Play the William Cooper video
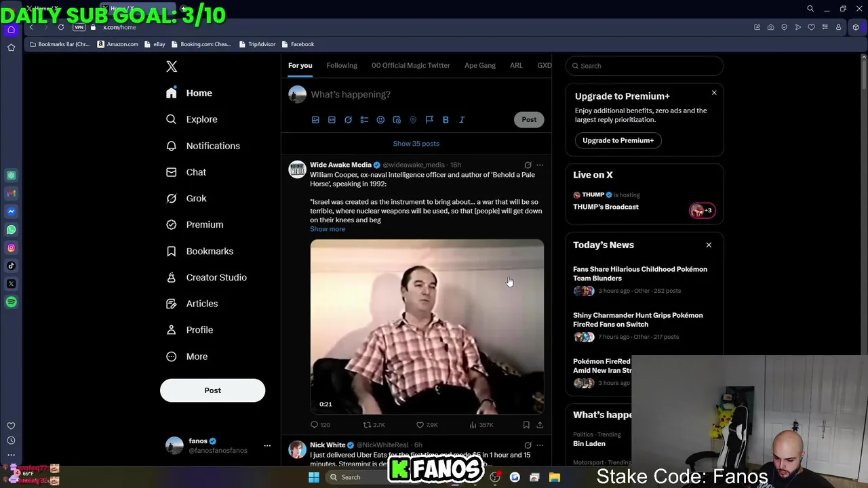The width and height of the screenshot is (868, 488). 427,326
